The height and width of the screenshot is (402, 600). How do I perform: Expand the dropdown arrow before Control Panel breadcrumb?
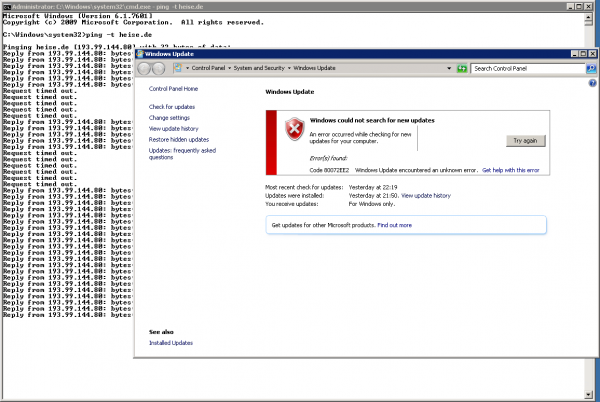(x=187, y=68)
